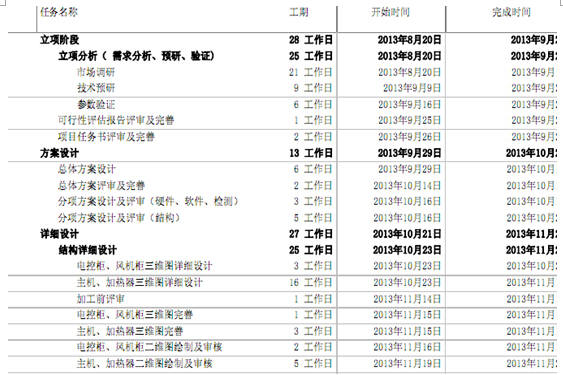This screenshot has height=375, width=563.
Task: Select the 方案设计 summary task name
Action: coord(59,153)
